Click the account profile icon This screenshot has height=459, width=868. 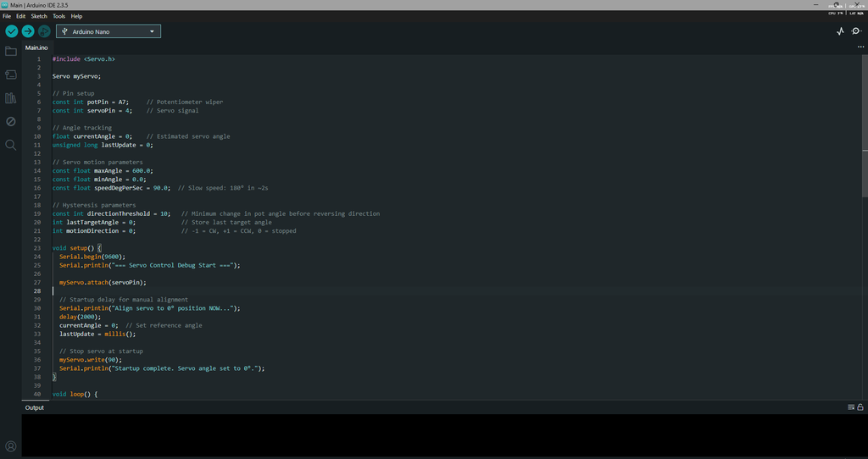point(11,446)
